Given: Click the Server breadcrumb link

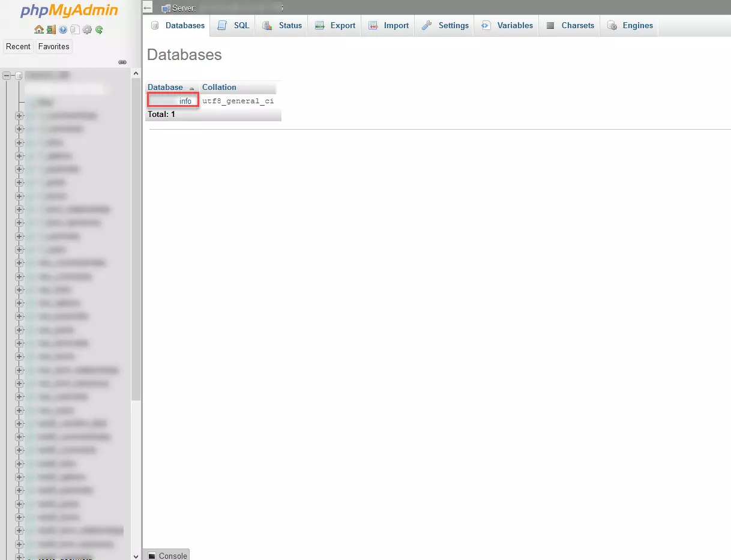Looking at the screenshot, I should 184,8.
